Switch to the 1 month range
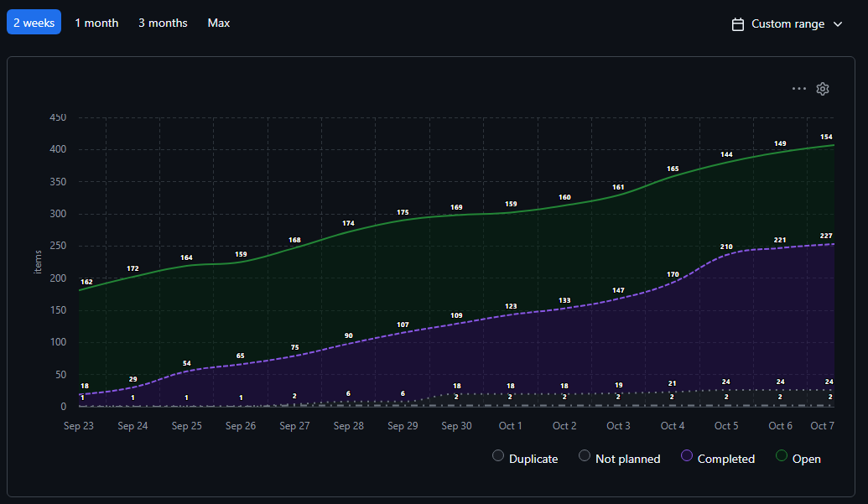Image resolution: width=868 pixels, height=504 pixels. (x=97, y=23)
